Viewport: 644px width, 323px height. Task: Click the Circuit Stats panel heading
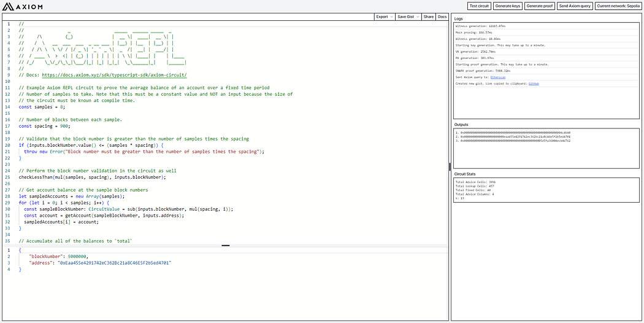[465, 174]
